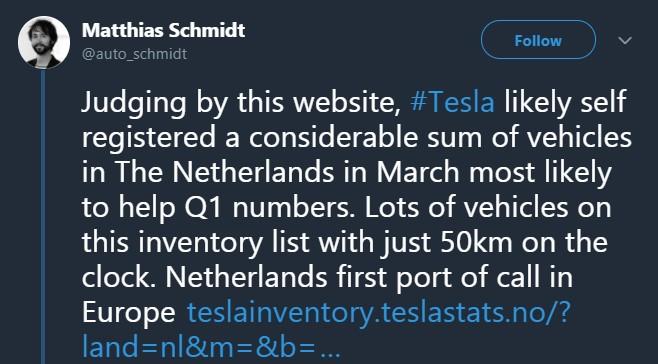Visit the @auto_schmidt handle
Viewport: 658px width, 364px height.
tap(134, 54)
